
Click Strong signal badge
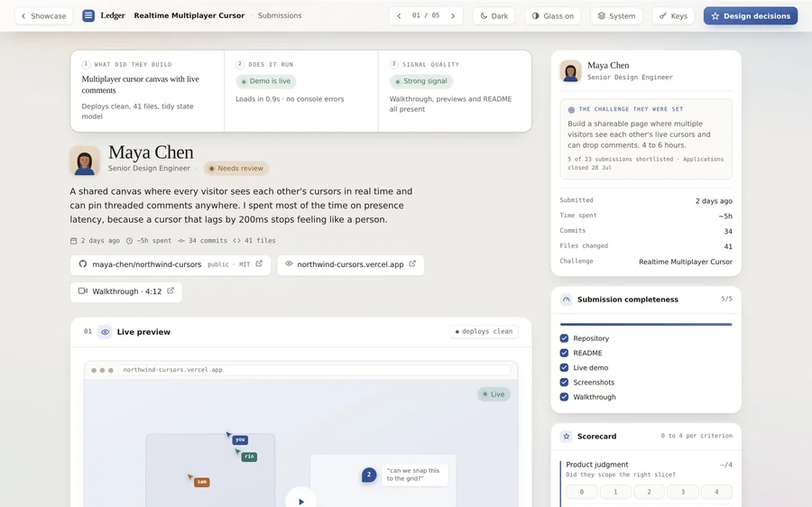tap(421, 81)
